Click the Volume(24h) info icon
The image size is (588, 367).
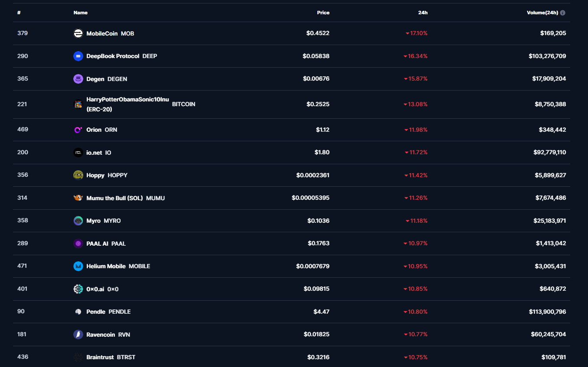point(563,13)
